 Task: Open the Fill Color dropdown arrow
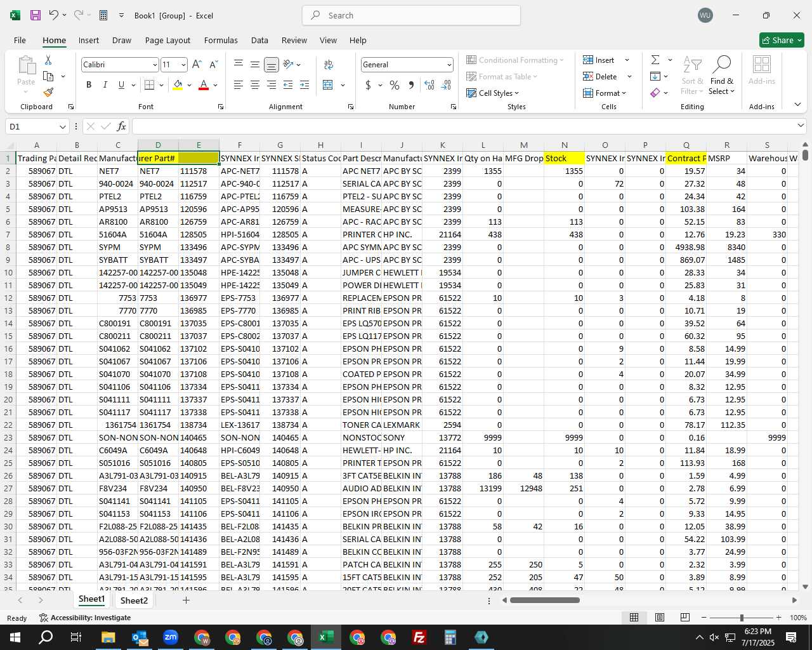point(189,85)
